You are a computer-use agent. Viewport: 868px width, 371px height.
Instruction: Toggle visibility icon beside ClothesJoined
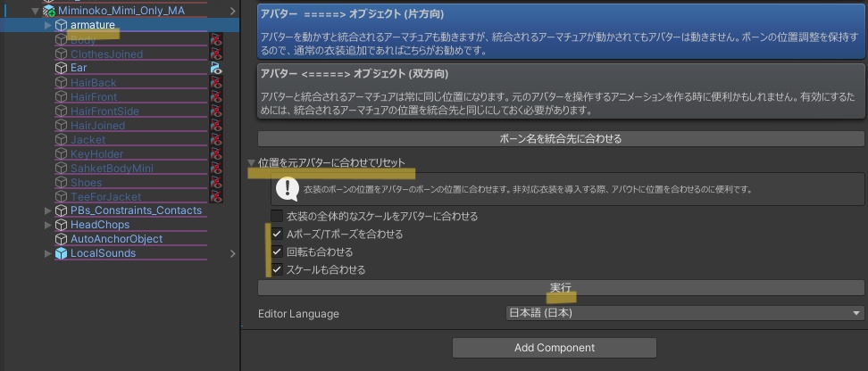pos(216,54)
